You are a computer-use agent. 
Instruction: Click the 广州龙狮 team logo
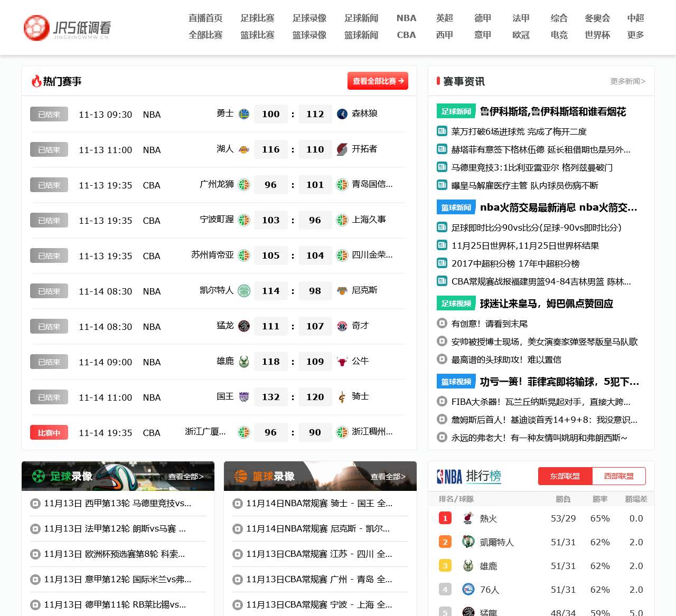coord(244,185)
